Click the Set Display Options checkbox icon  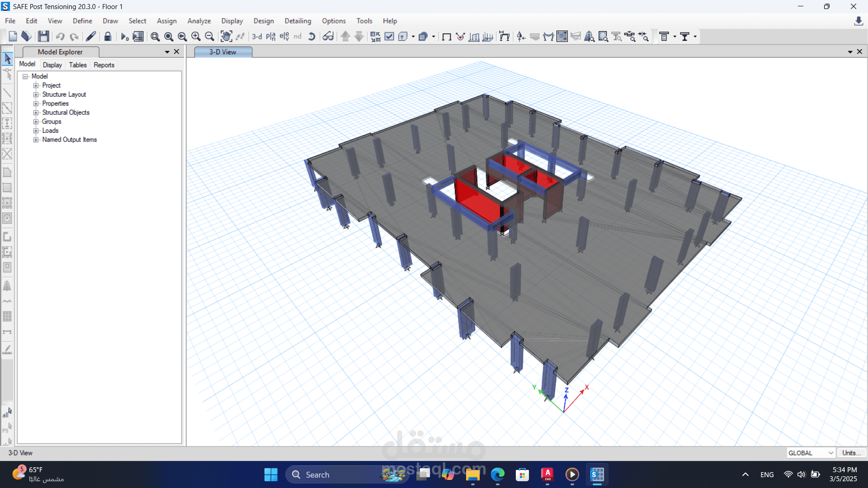pos(389,37)
